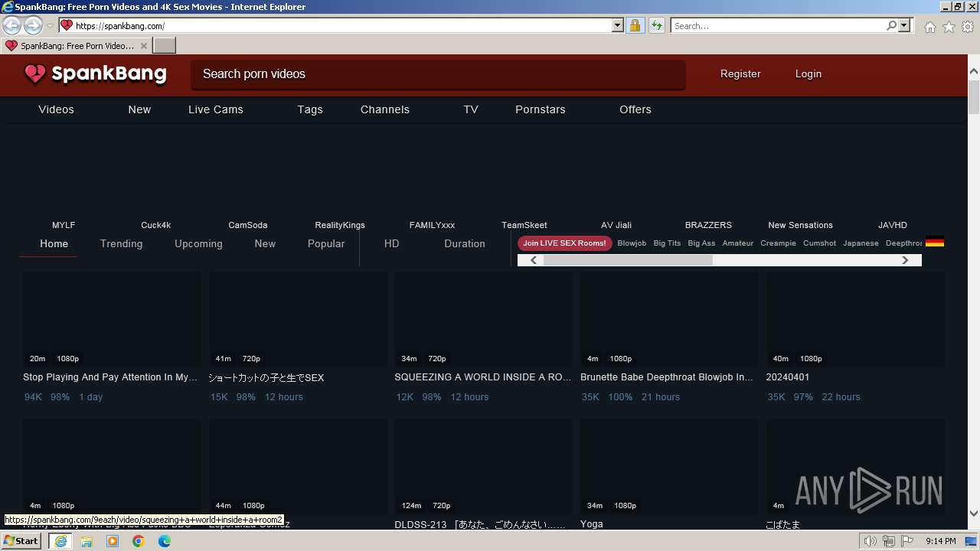Refresh the page with the refresh icon
Screen dimensions: 980x551
pyautogui.click(x=657, y=25)
